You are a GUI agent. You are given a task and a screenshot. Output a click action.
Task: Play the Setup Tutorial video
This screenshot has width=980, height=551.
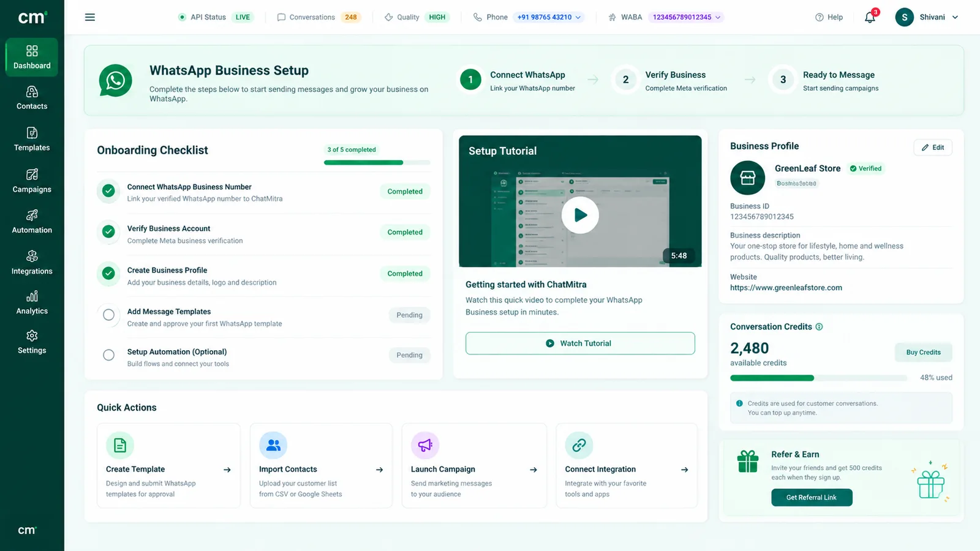[x=580, y=215]
